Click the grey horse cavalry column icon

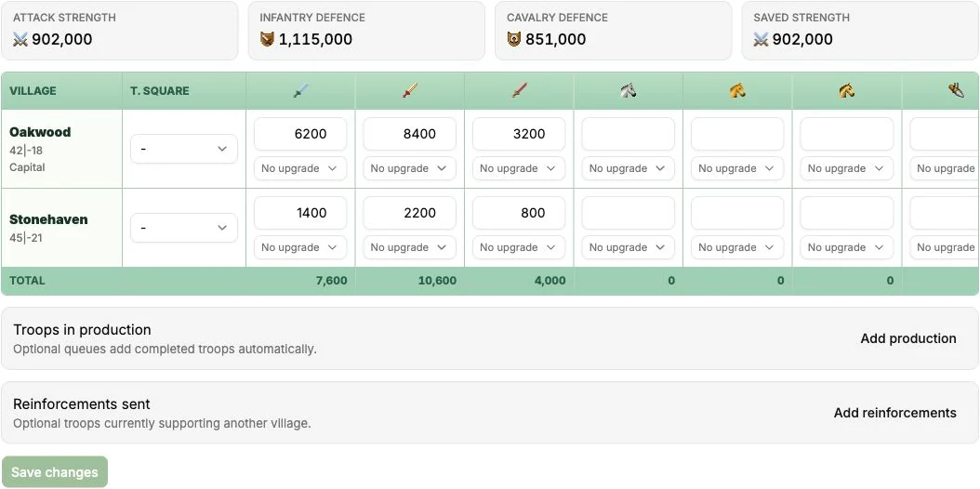(629, 91)
